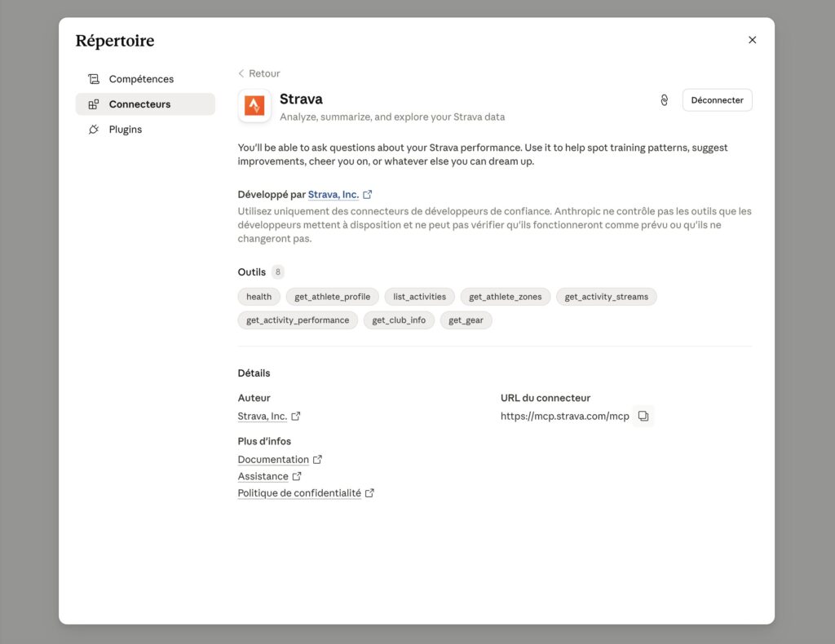Click the Déconnecter button
This screenshot has height=644, width=835.
pyautogui.click(x=717, y=100)
